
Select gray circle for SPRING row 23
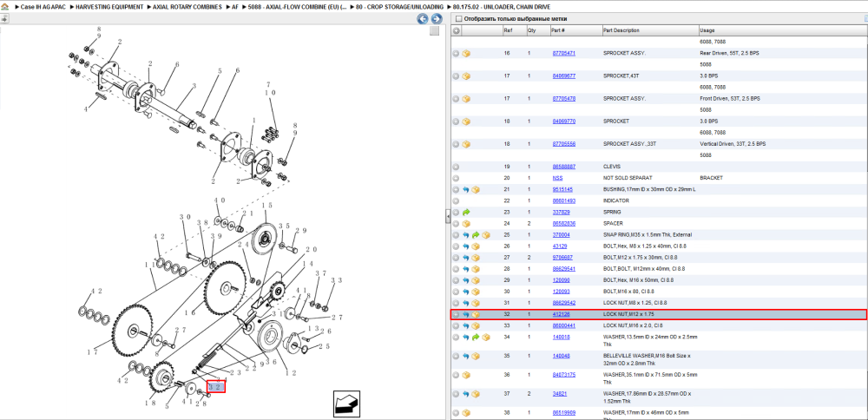(457, 213)
